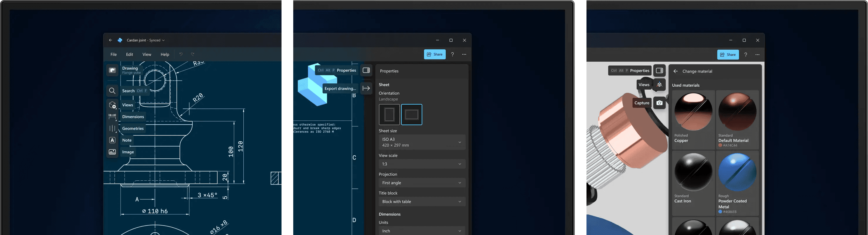868x235 pixels.
Task: Open the Search tool magnifier icon
Action: coord(112,91)
